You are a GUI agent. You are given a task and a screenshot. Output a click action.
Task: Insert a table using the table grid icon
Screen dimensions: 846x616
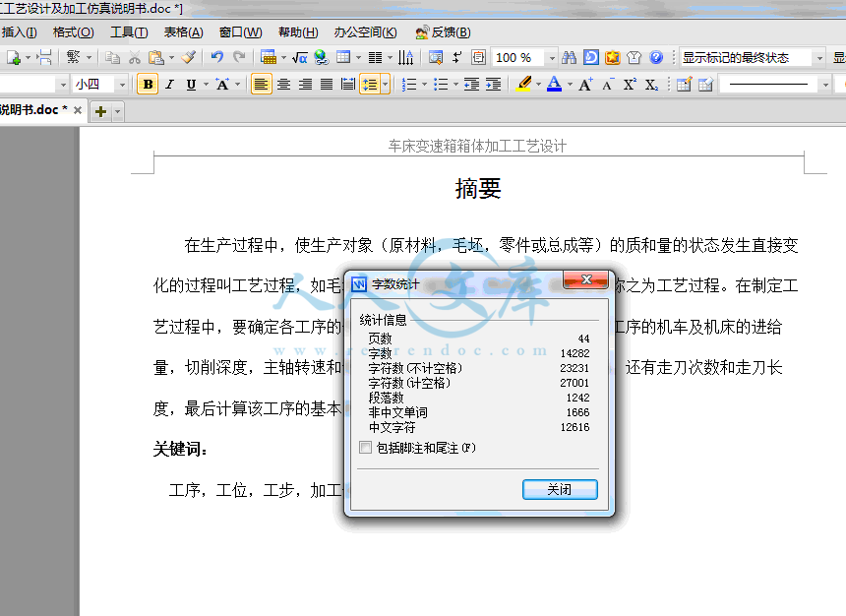coord(343,57)
